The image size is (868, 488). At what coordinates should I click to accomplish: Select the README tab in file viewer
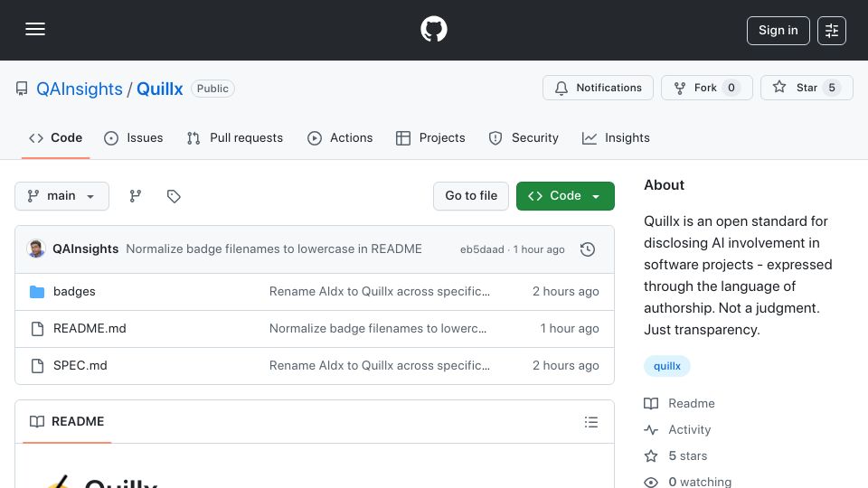tap(67, 422)
